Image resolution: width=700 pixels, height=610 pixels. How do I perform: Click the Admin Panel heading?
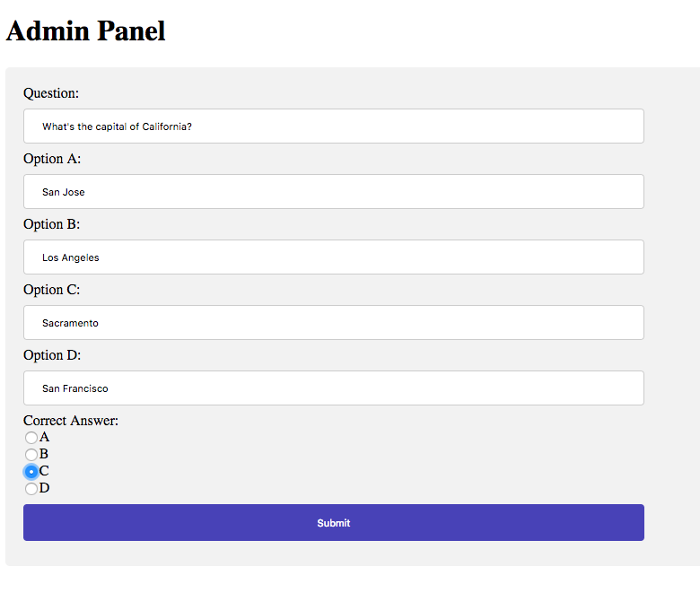86,31
